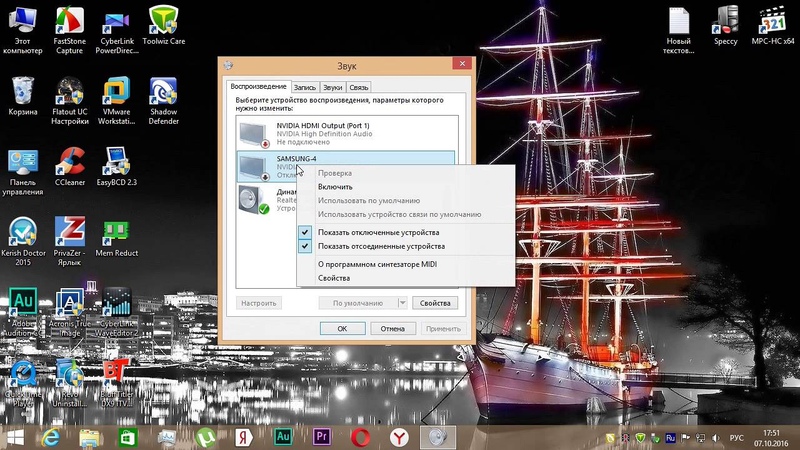Launch Adobe Premiere Pro from taskbar
This screenshot has width=800, height=450.
click(x=321, y=437)
